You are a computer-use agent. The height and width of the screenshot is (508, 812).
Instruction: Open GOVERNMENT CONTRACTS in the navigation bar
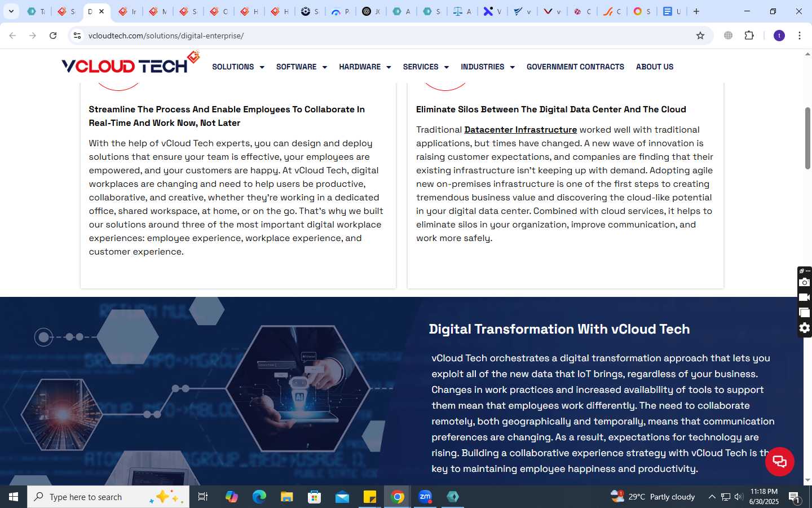coord(575,67)
